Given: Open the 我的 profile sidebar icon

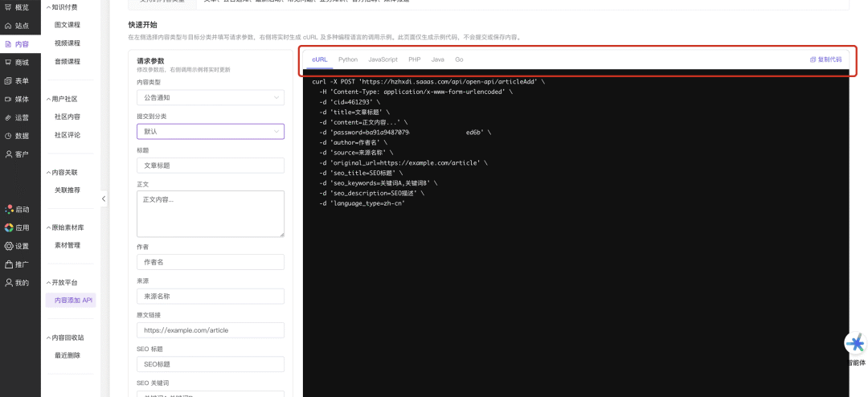Looking at the screenshot, I should tap(9, 282).
